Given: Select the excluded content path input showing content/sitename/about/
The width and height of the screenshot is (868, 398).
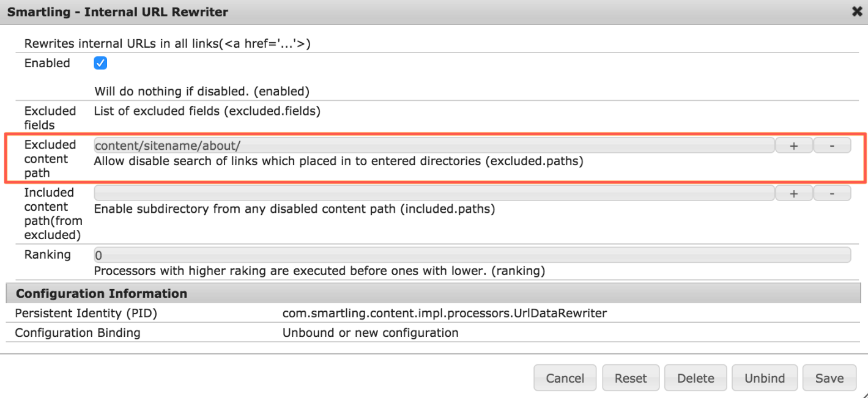Looking at the screenshot, I should [x=367, y=145].
